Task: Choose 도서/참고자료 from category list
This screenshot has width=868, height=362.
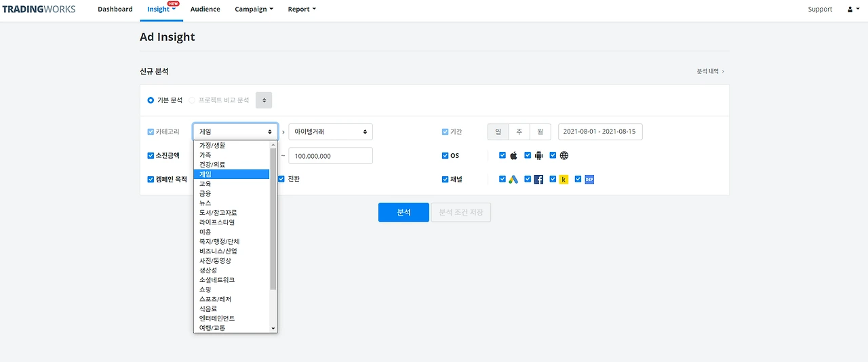Action: point(232,213)
